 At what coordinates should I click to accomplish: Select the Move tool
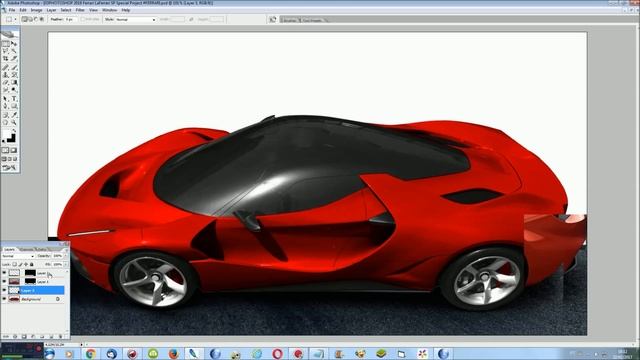pyautogui.click(x=14, y=43)
